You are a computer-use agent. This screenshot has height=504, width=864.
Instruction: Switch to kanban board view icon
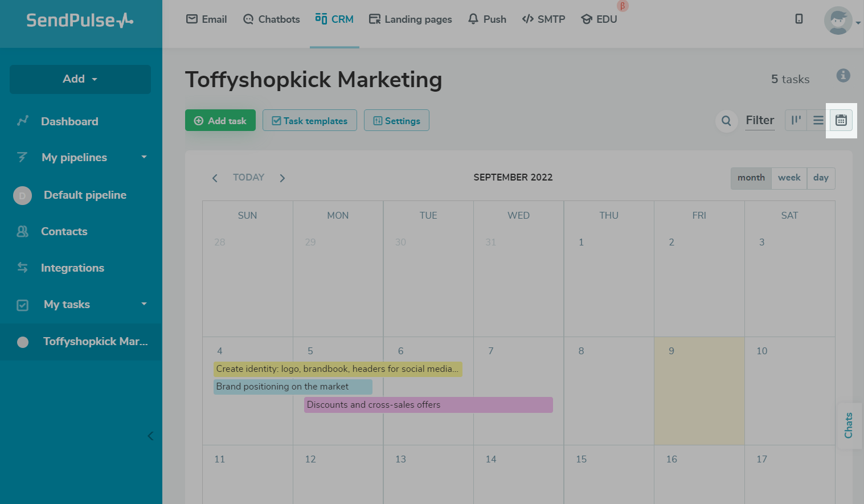point(796,120)
